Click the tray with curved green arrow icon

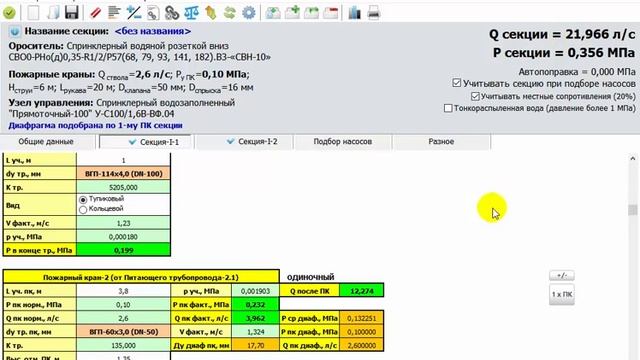coord(311,13)
